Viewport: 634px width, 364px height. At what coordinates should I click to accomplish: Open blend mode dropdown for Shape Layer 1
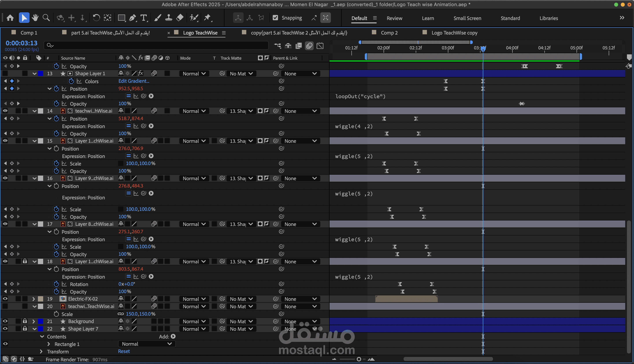click(194, 74)
